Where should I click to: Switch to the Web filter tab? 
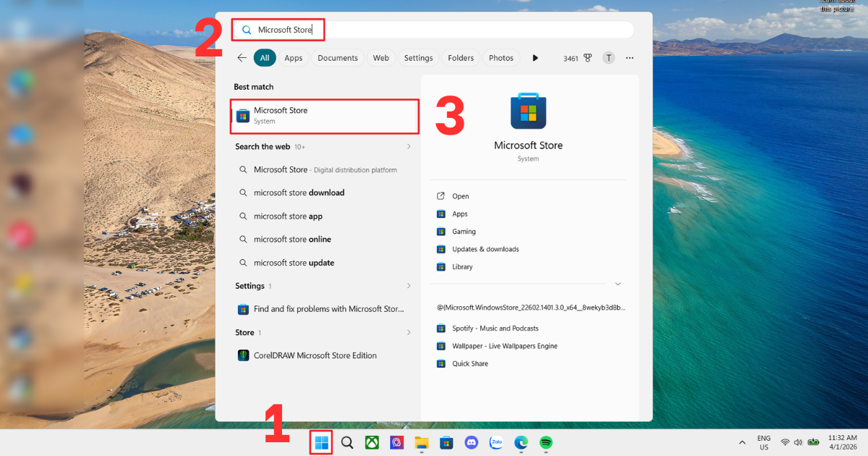(381, 58)
